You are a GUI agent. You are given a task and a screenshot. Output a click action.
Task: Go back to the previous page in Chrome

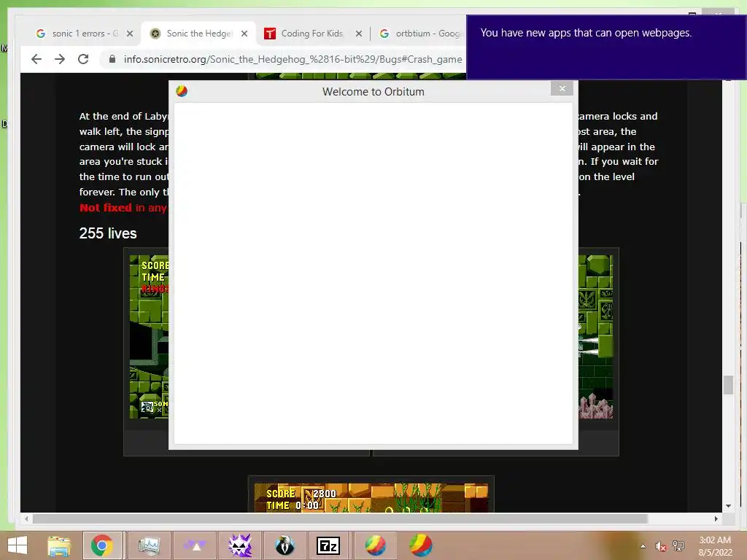[x=36, y=59]
